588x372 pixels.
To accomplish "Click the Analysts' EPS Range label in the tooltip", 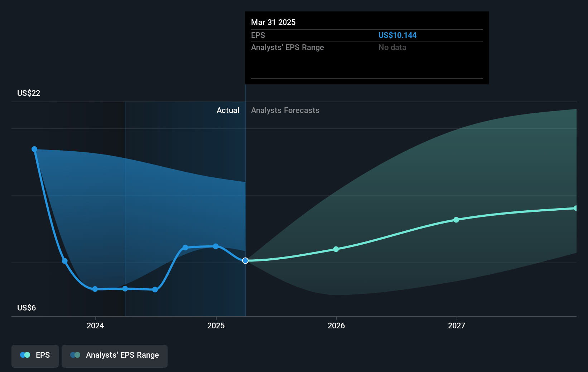I will pyautogui.click(x=287, y=47).
